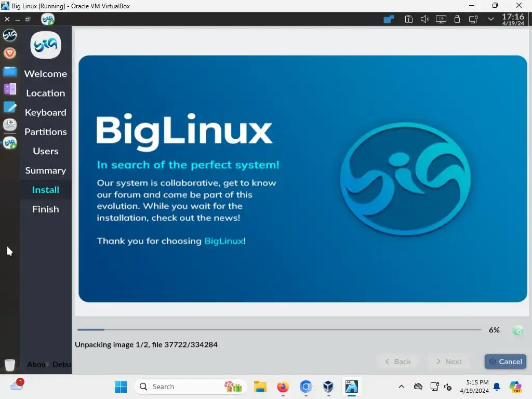Open the guest volume speaker tray icon
This screenshot has width=532, height=399.
(424, 19)
